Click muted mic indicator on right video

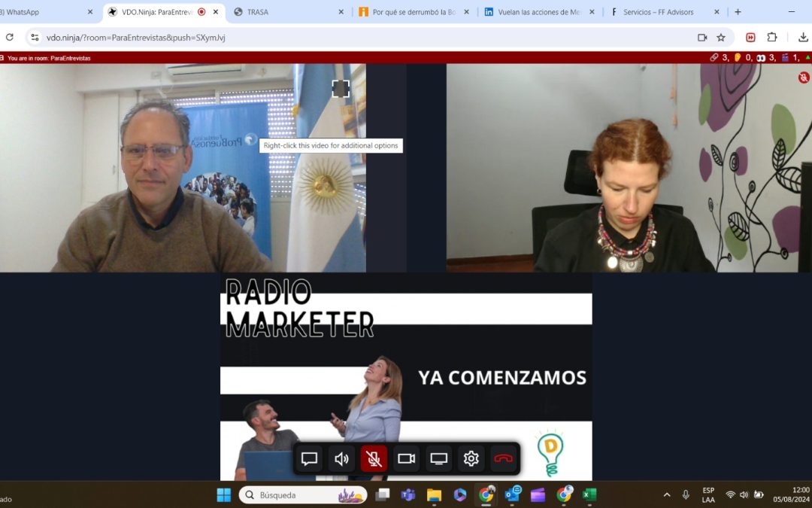pyautogui.click(x=804, y=78)
